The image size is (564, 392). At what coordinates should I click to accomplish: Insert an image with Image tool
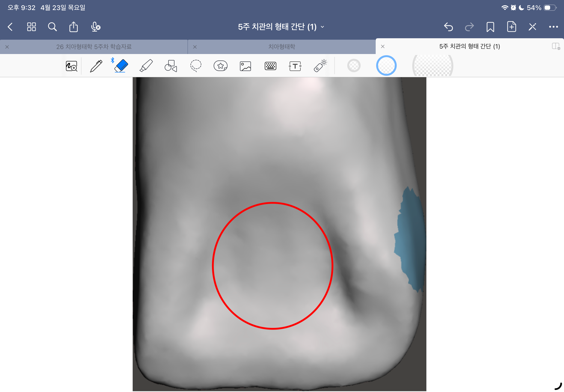(245, 66)
